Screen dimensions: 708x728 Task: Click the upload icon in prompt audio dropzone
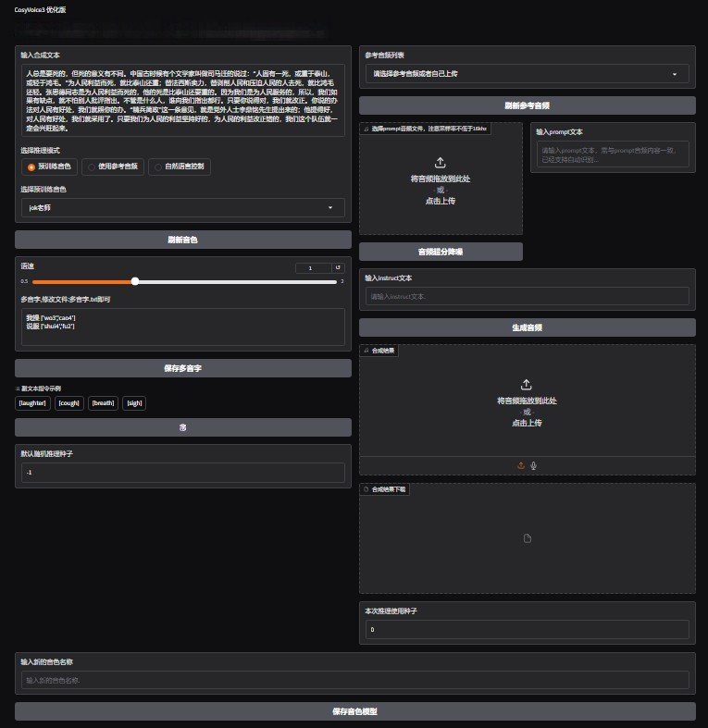tap(441, 162)
